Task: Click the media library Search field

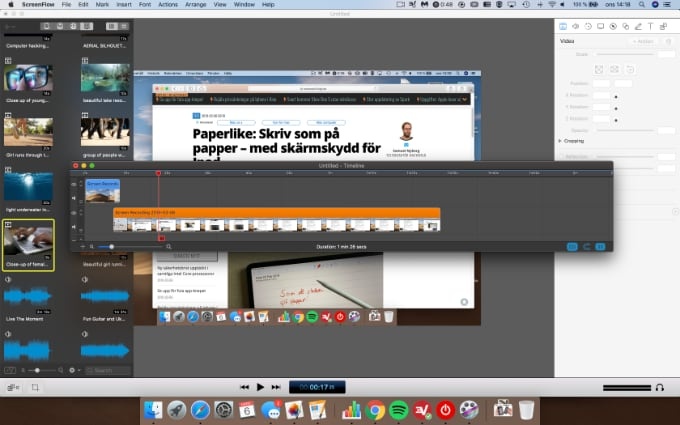Action: point(108,370)
